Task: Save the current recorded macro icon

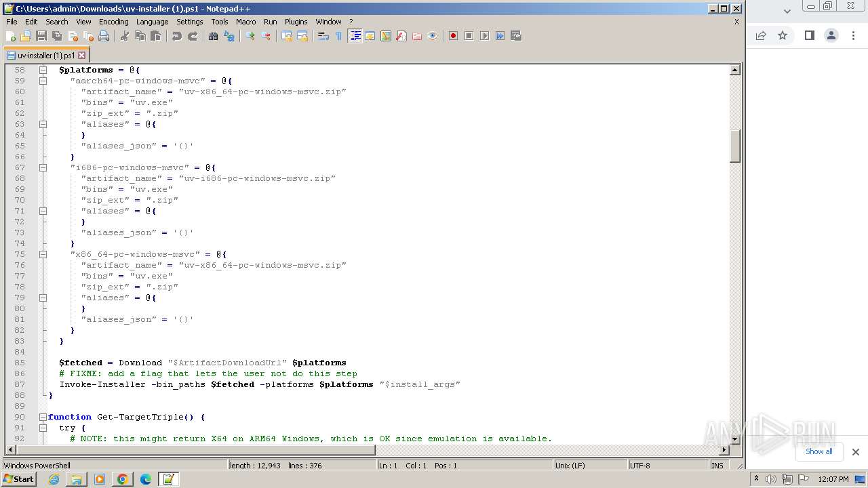Action: (x=515, y=36)
